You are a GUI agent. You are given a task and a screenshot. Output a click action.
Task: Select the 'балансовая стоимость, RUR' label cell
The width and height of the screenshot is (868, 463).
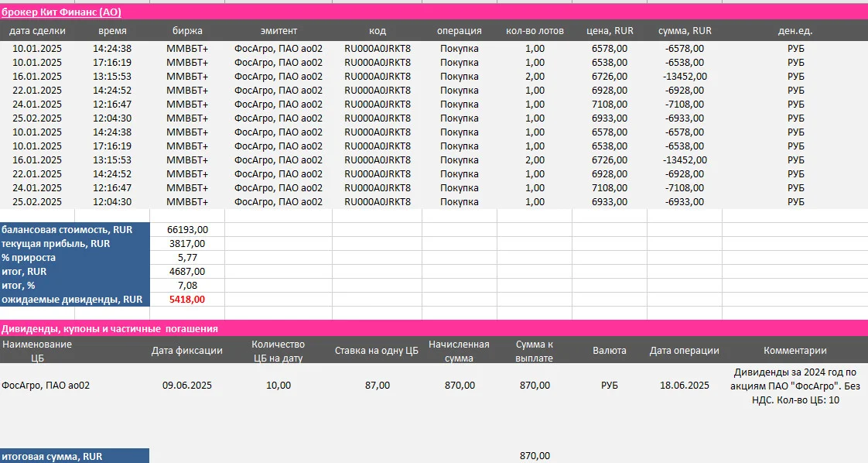[75, 229]
